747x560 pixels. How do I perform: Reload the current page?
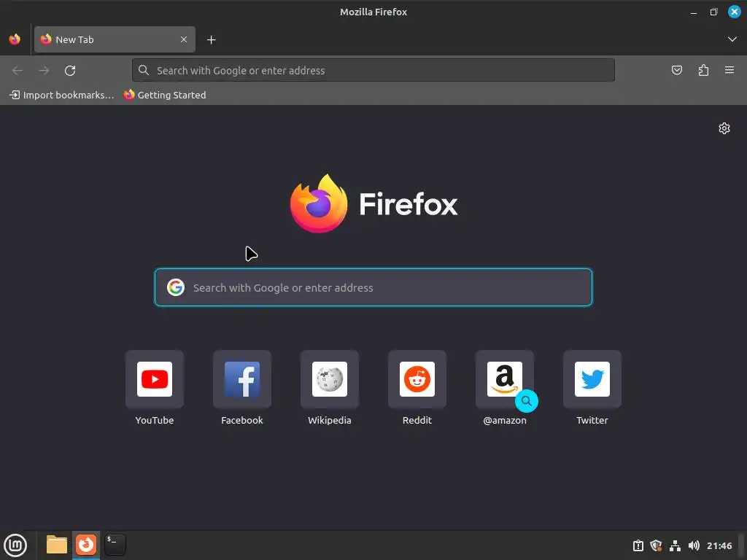[x=70, y=71]
